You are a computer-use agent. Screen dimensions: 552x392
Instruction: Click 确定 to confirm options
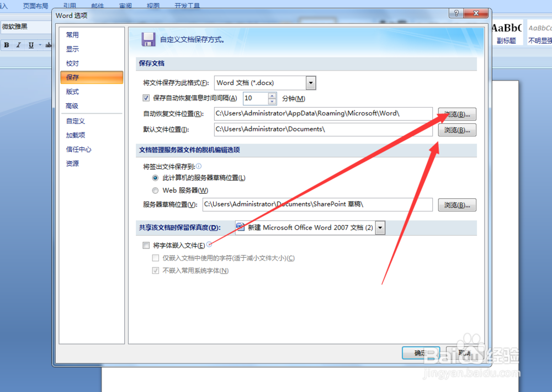pos(421,353)
